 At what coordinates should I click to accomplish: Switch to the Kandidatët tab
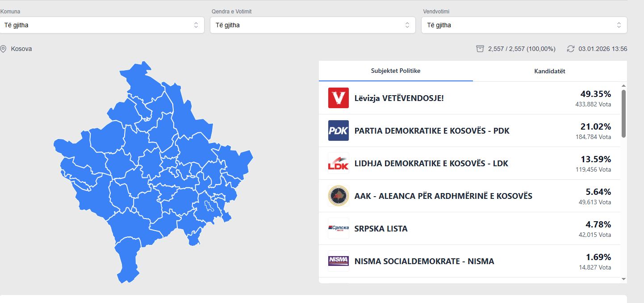549,71
